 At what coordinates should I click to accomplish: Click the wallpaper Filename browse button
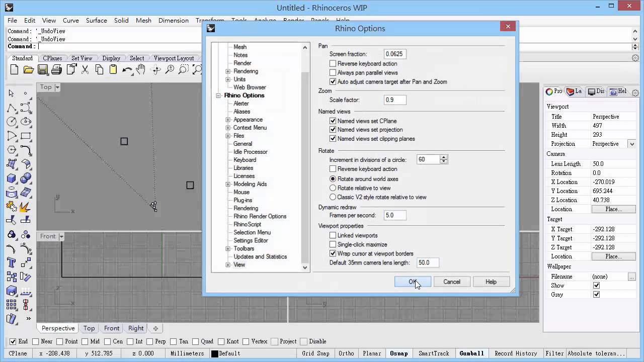(632, 277)
